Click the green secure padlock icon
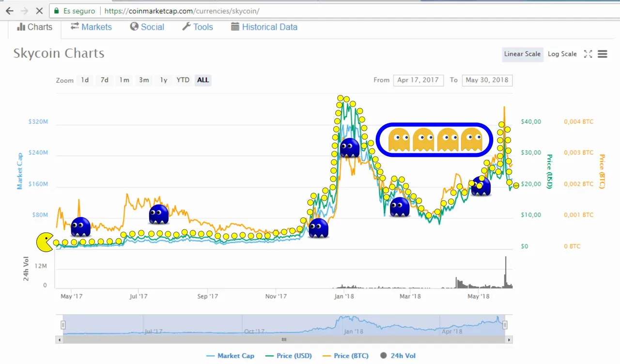The width and height of the screenshot is (620, 364). (57, 11)
